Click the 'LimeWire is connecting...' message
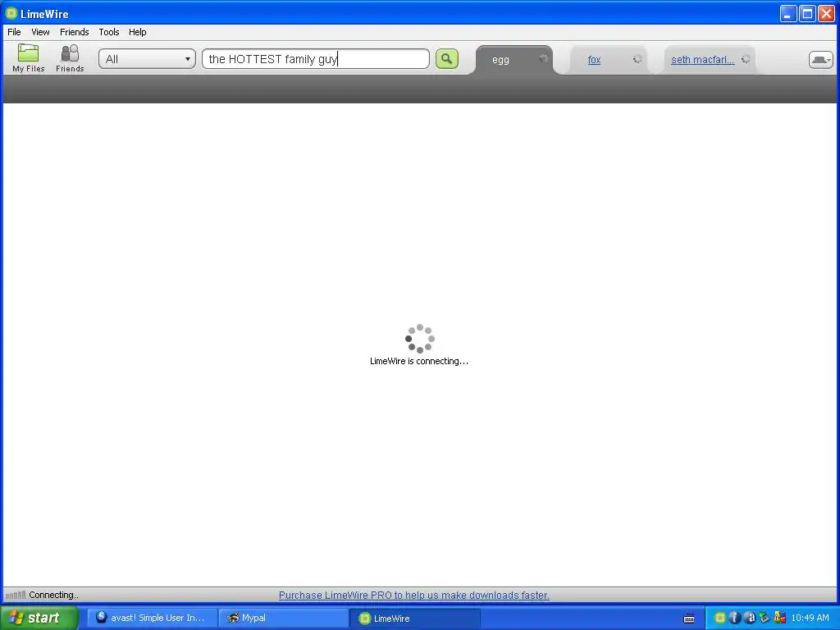 click(x=419, y=361)
